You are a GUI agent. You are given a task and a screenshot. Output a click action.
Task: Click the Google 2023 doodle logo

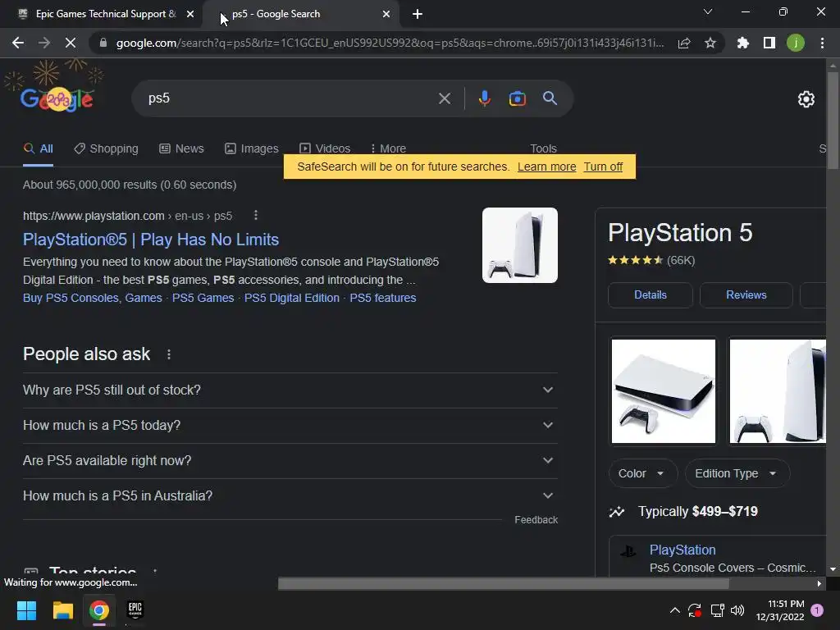[57, 98]
